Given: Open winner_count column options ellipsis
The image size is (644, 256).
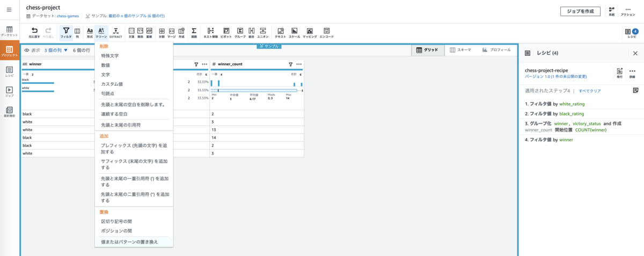Looking at the screenshot, I should [298, 64].
